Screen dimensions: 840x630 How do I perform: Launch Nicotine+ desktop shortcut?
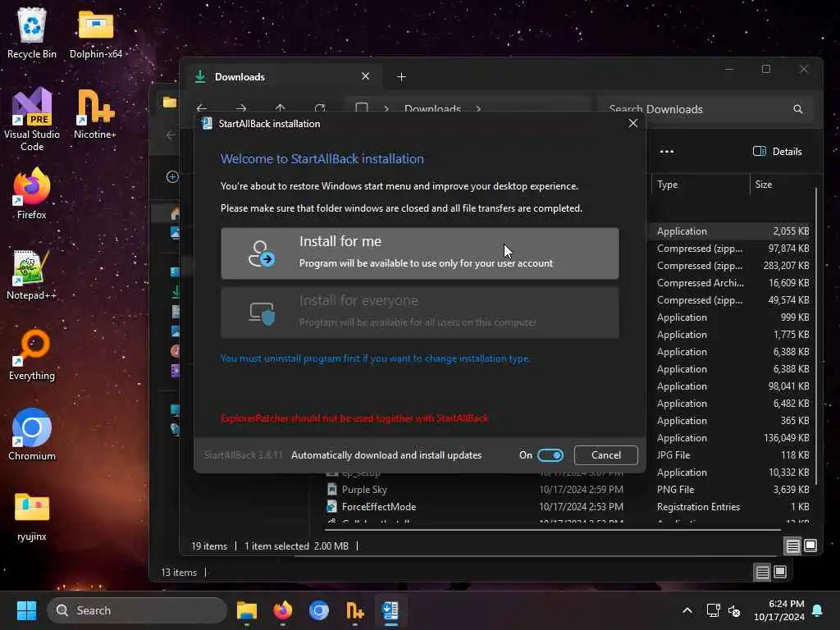click(95, 113)
